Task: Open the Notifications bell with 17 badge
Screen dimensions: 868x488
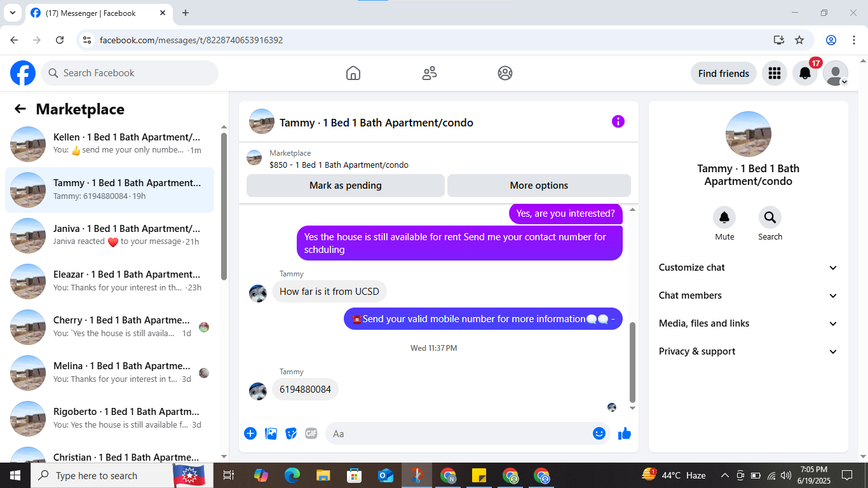Action: pos(805,73)
